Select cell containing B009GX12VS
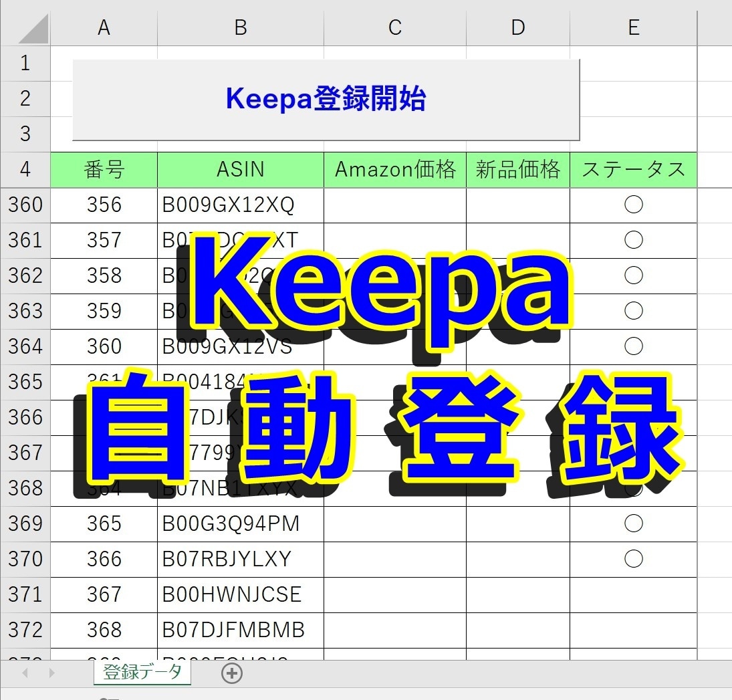 [241, 346]
